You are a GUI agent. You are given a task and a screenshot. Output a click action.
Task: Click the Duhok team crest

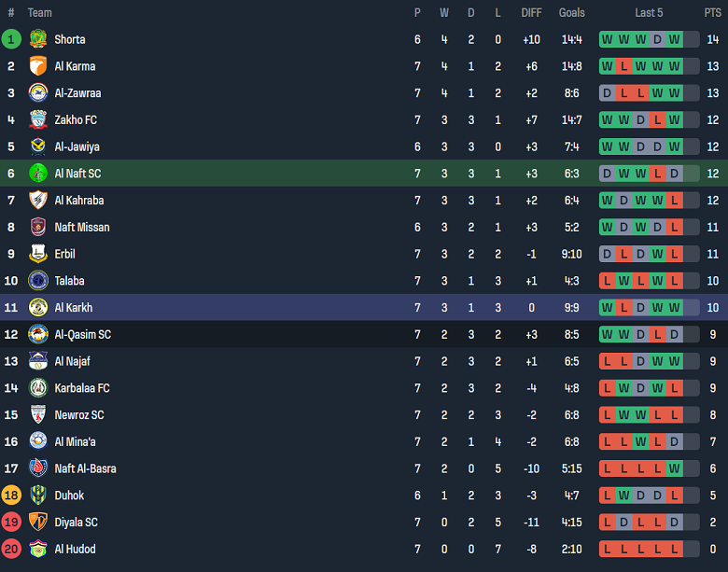coord(38,495)
